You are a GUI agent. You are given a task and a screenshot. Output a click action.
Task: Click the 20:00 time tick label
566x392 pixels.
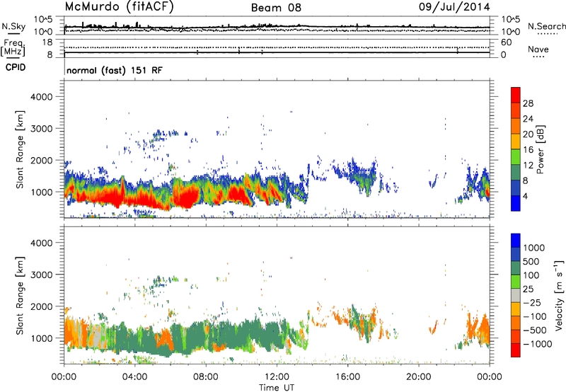coord(418,377)
